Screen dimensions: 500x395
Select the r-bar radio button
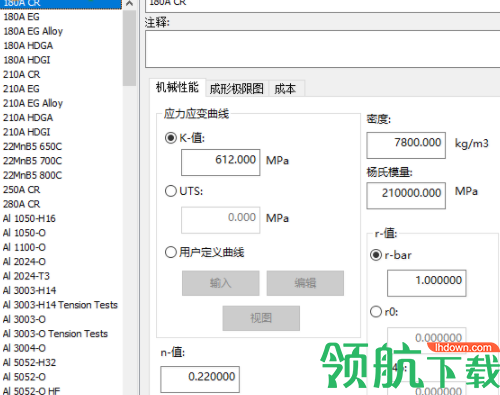tap(376, 255)
